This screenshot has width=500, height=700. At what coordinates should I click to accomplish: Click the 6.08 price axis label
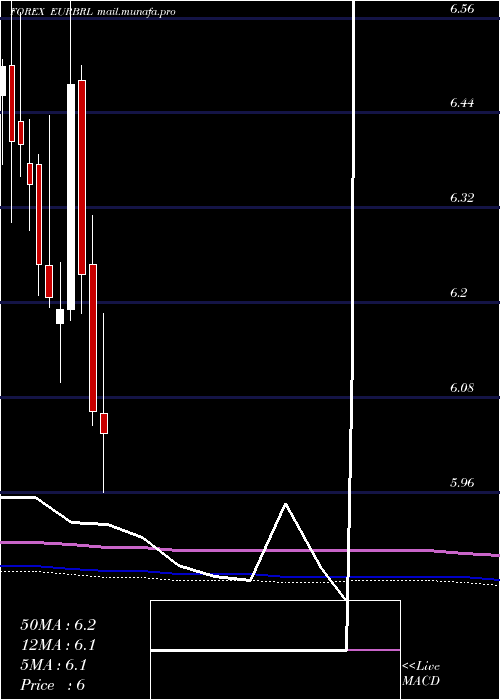(x=462, y=388)
